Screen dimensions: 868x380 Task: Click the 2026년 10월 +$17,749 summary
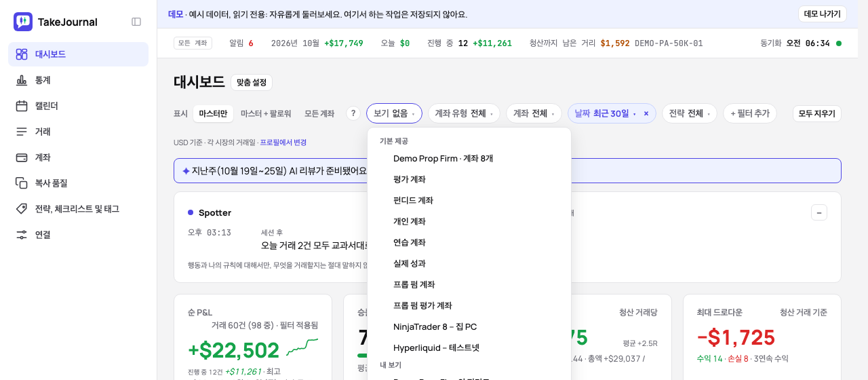tap(317, 43)
